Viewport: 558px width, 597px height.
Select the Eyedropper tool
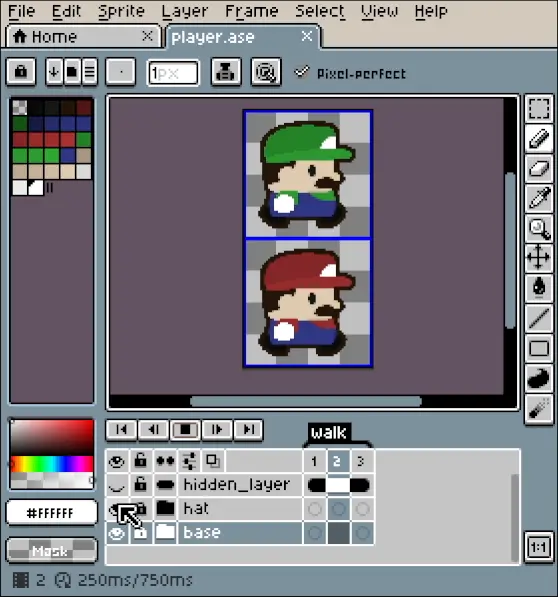(539, 198)
